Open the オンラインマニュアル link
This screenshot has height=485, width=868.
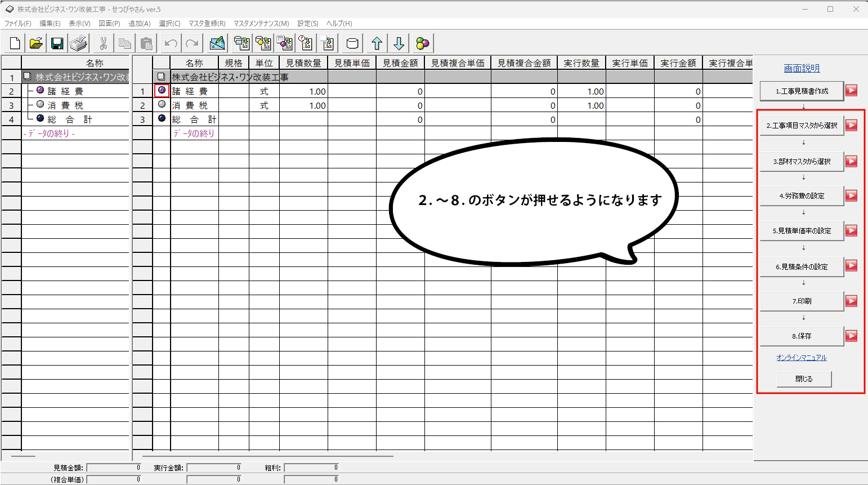point(802,358)
